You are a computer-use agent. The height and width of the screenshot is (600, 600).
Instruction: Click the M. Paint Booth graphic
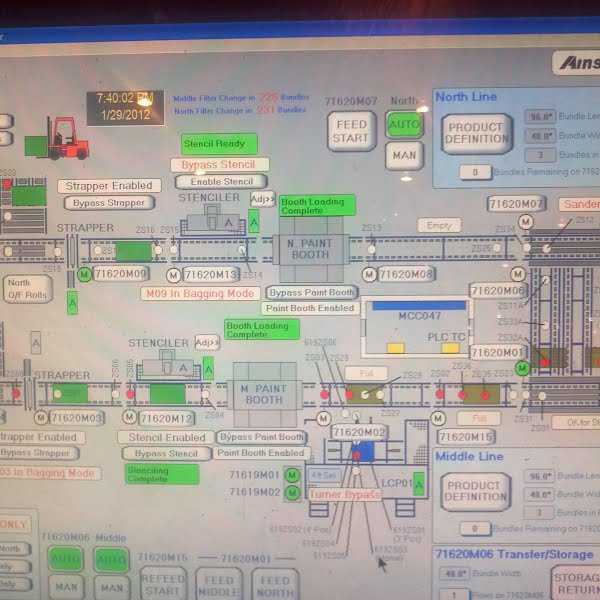264,393
